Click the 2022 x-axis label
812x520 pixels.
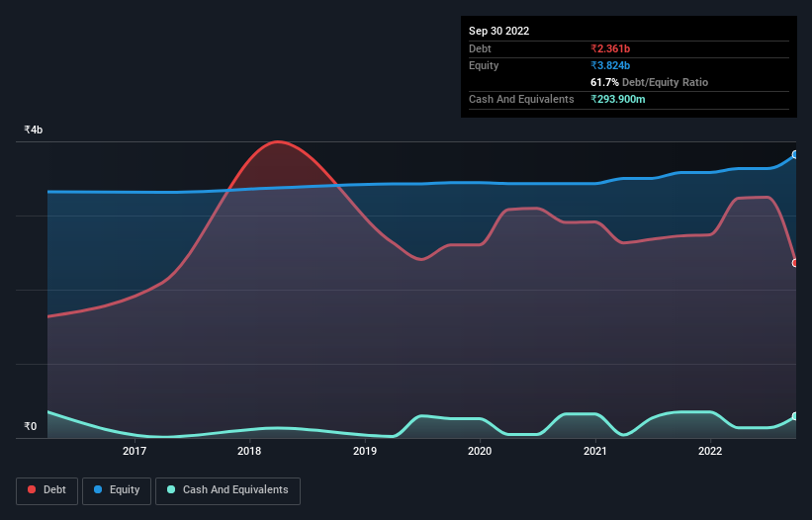[710, 451]
